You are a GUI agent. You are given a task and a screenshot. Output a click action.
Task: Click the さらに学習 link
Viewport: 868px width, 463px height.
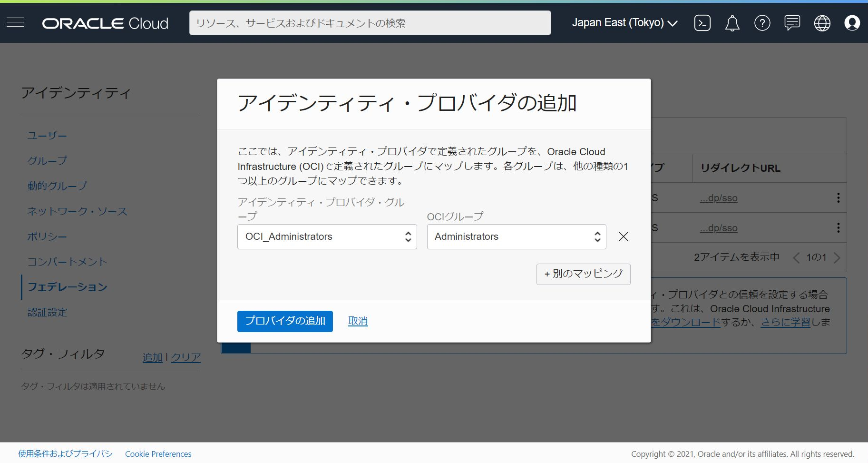[x=785, y=322]
